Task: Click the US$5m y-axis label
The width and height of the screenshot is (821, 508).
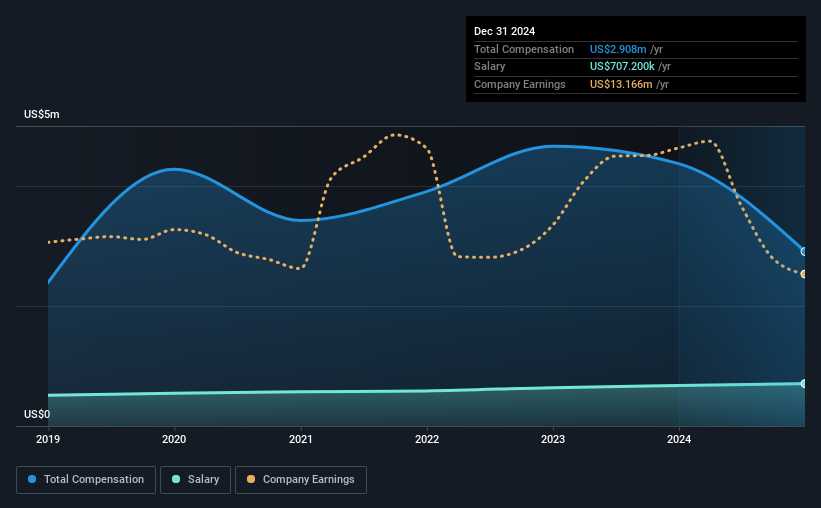Action: click(42, 114)
